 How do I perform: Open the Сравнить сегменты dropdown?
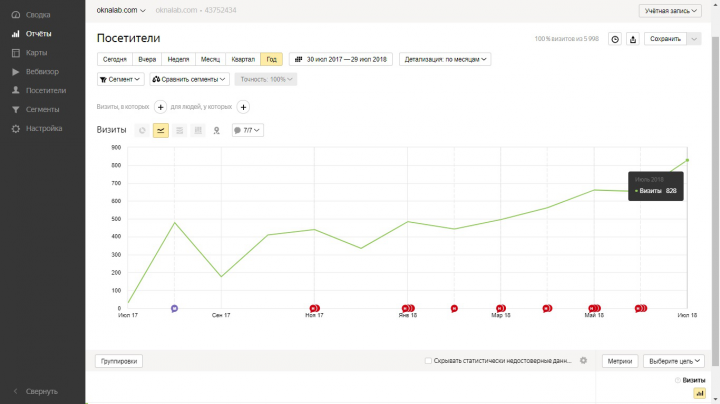click(189, 79)
